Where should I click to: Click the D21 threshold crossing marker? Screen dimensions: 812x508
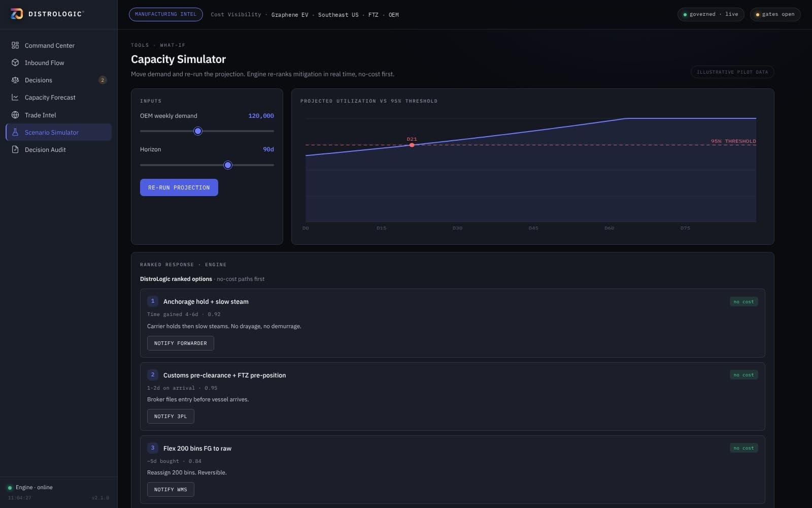(x=412, y=145)
